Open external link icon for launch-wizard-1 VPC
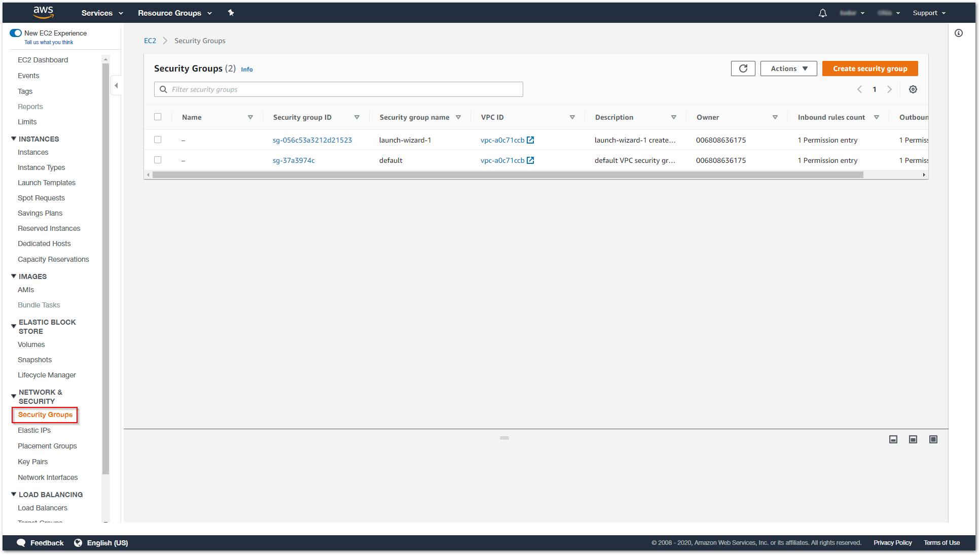980x555 pixels. pyautogui.click(x=530, y=140)
